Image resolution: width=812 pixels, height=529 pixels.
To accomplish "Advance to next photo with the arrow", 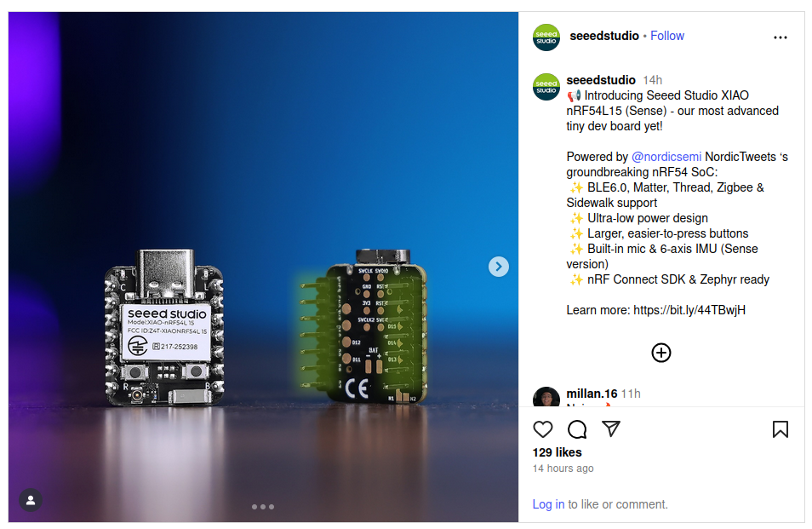I will (498, 267).
